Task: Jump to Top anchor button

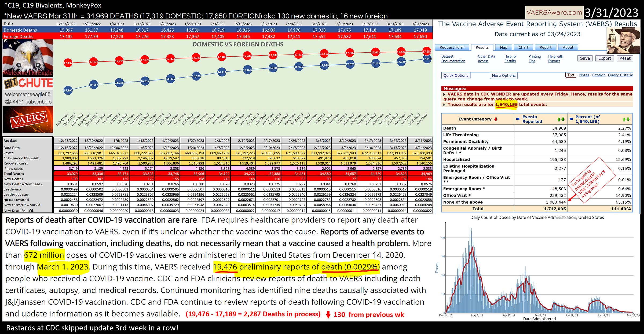Action: [571, 75]
